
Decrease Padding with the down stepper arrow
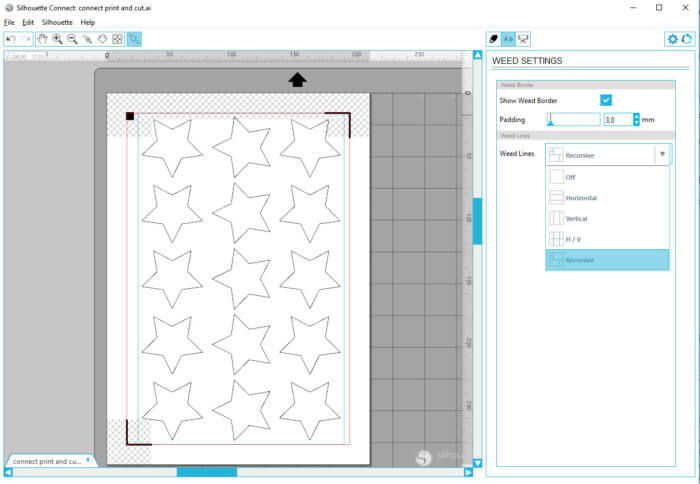(636, 123)
